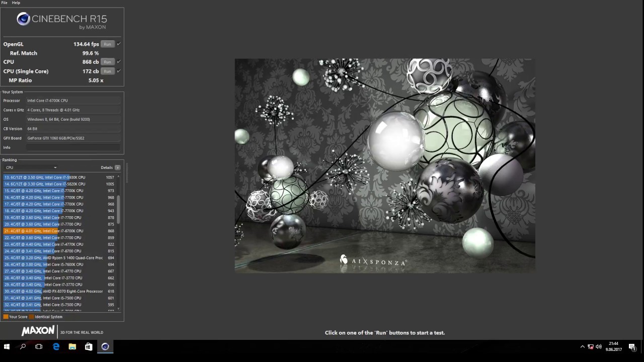644x362 pixels.
Task: Open the File menu
Action: coord(4,3)
